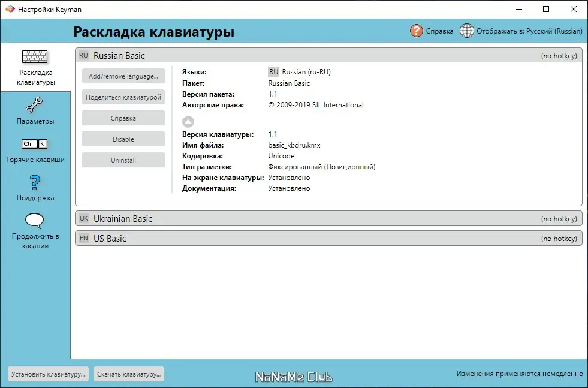This screenshot has width=588, height=388.
Task: Click Поделиться клавиатурой button
Action: coord(123,97)
